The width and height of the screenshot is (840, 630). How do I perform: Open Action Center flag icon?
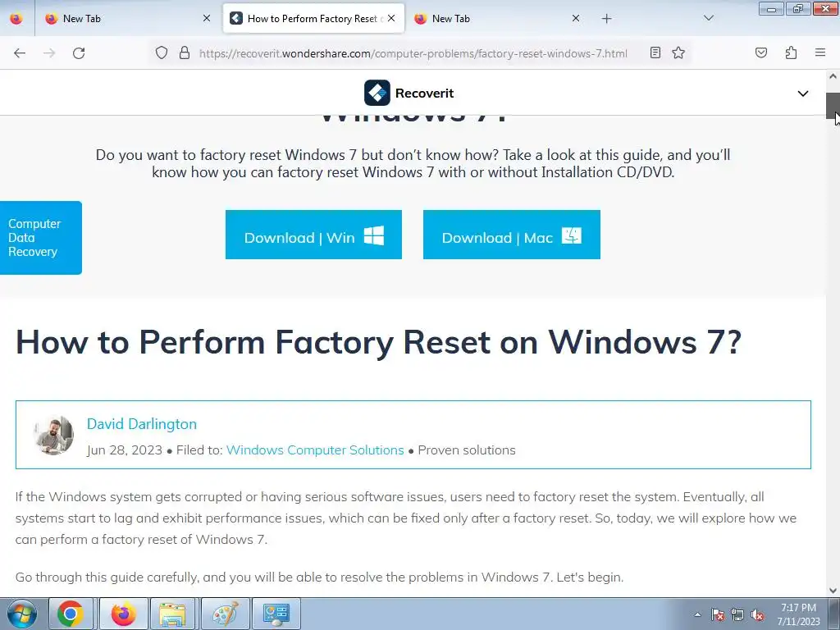point(718,614)
